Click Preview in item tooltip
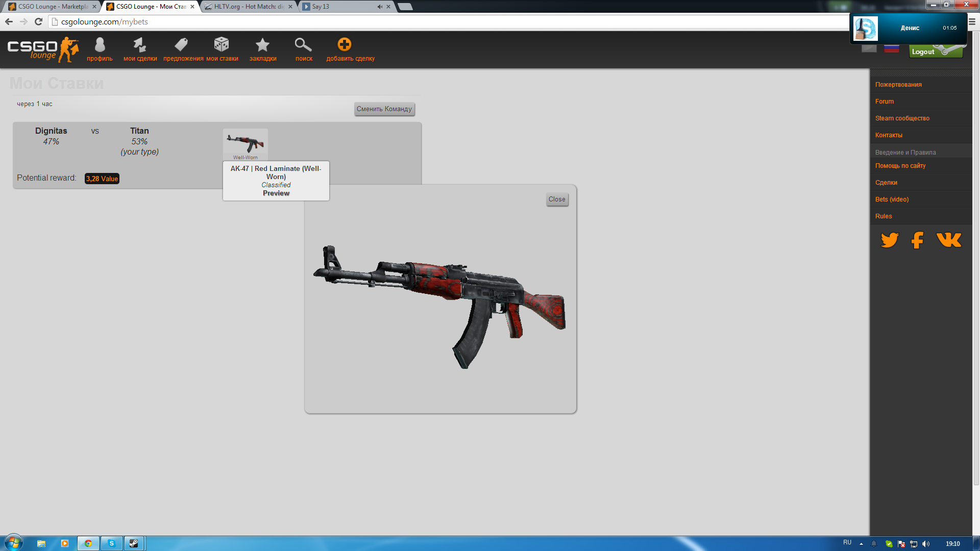Viewport: 980px width, 551px height. point(276,193)
